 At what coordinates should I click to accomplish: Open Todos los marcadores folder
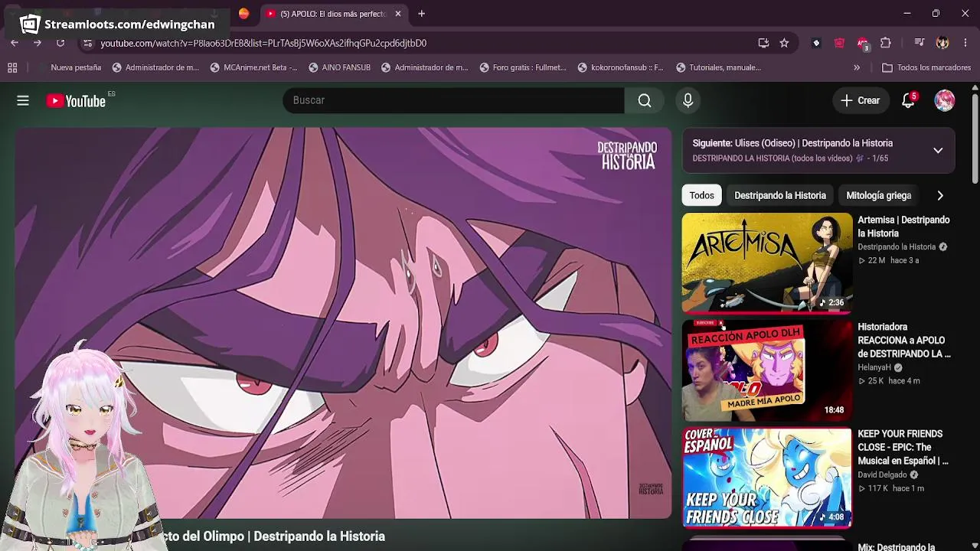coord(926,67)
